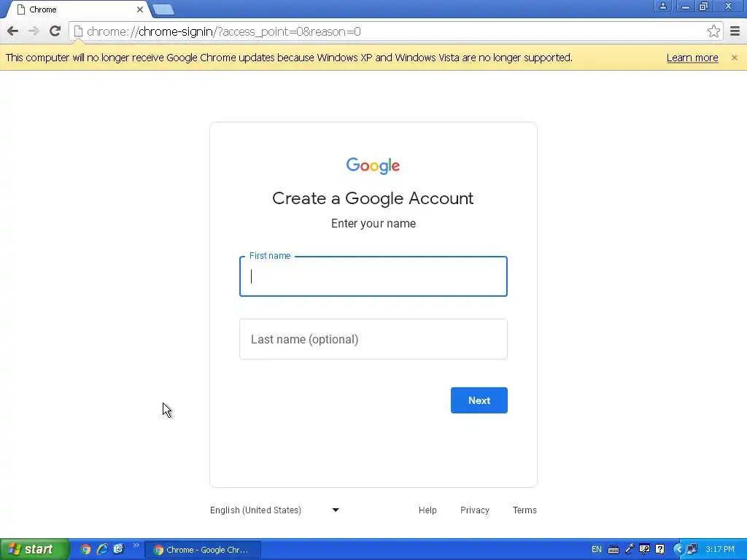Launch Chrome from quick launch
747x560 pixels.
[85, 549]
